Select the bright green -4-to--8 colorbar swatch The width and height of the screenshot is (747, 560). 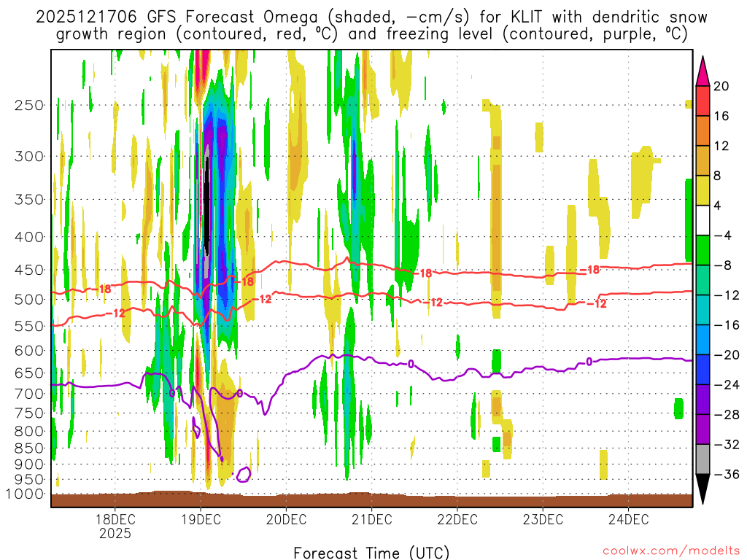click(703, 250)
